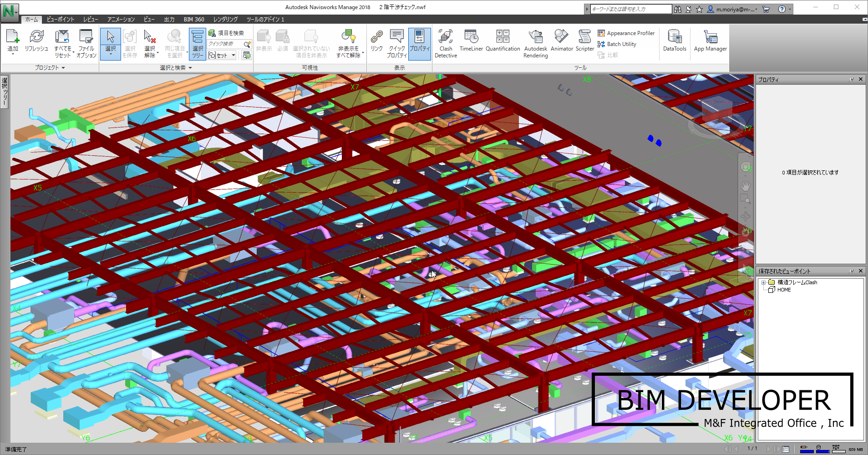Click the disk cache progress bar indicator
The width and height of the screenshot is (868, 455).
coord(822,449)
